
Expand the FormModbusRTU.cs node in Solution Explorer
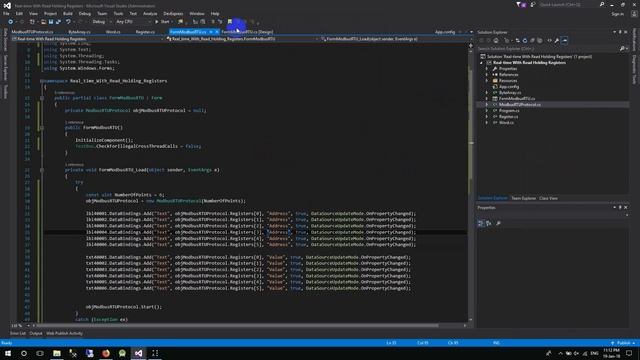pyautogui.click(x=487, y=99)
